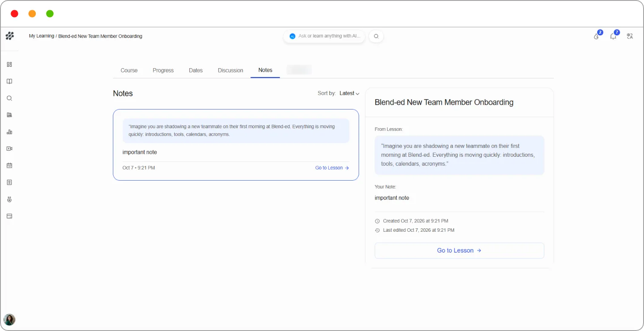Open the language translate icon
Image resolution: width=644 pixels, height=331 pixels.
pos(630,36)
